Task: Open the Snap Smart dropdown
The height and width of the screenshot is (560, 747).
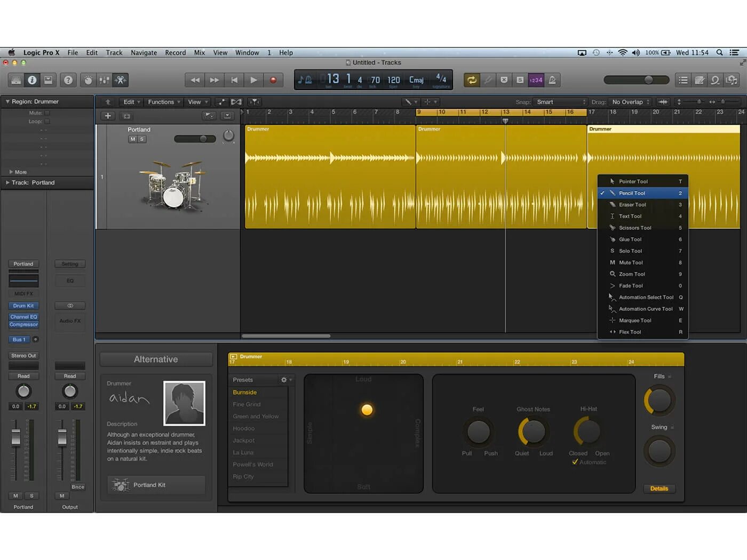Action: [560, 102]
